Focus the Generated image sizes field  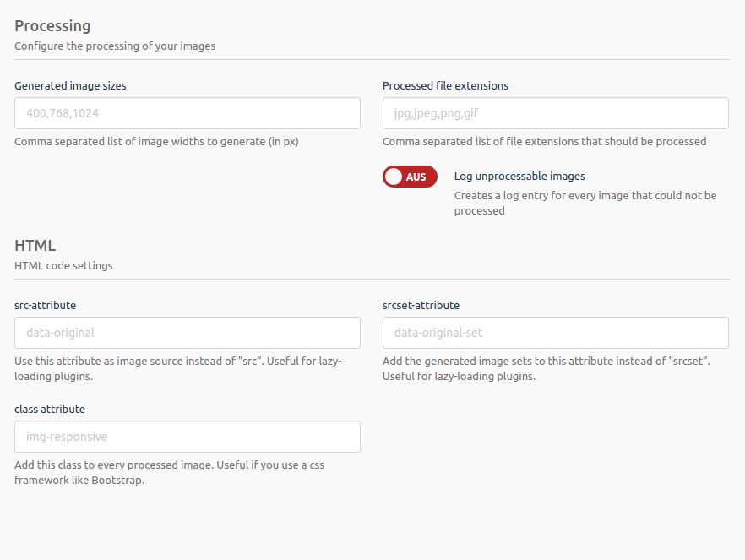(x=188, y=113)
